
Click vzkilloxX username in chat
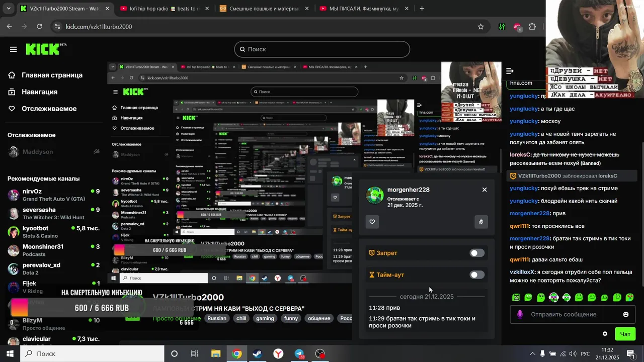[x=522, y=272]
